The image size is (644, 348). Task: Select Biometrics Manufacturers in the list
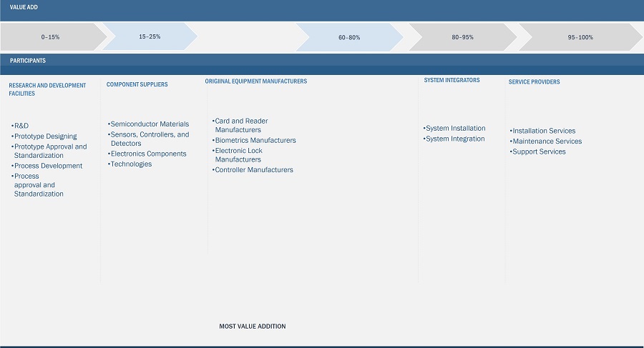coord(255,141)
